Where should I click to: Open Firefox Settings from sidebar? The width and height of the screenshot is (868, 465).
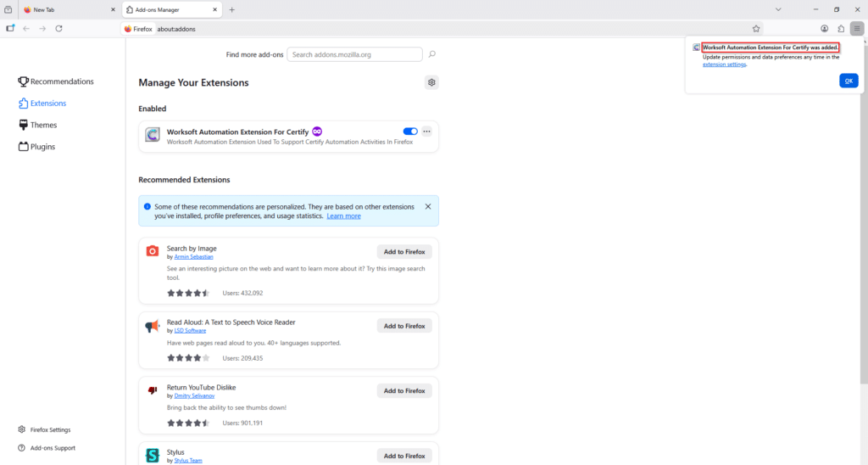44,429
